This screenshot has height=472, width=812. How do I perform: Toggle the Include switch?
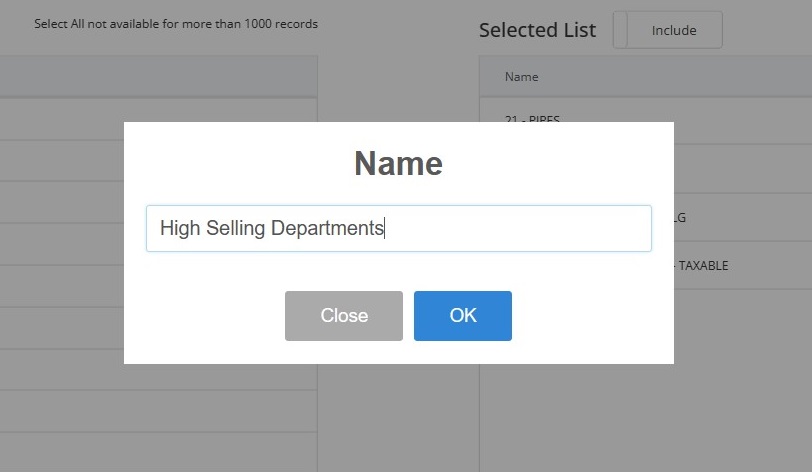click(668, 30)
